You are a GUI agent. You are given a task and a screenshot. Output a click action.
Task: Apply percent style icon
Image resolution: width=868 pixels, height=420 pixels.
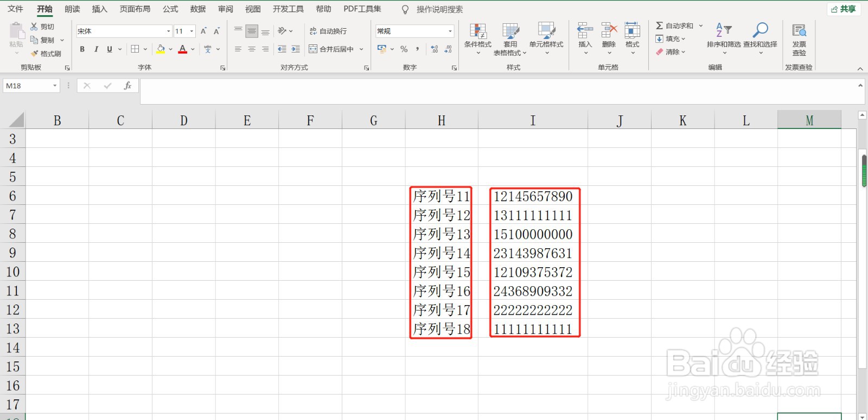point(404,49)
